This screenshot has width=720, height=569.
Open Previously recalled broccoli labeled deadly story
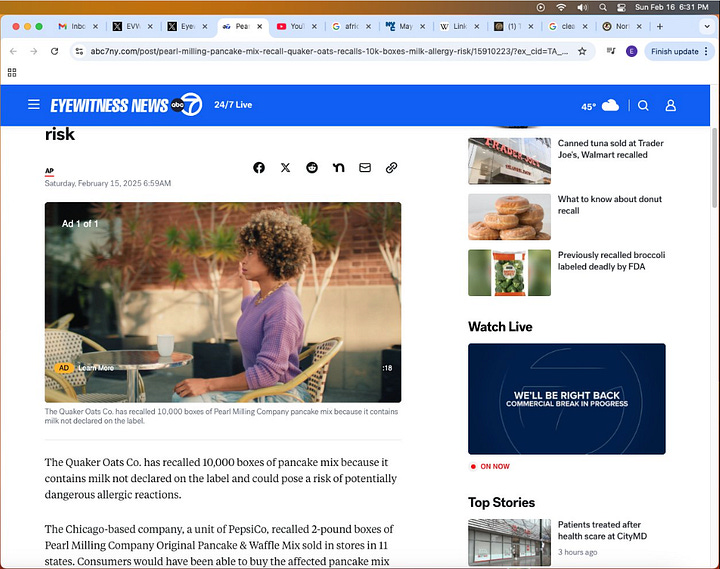click(x=611, y=261)
